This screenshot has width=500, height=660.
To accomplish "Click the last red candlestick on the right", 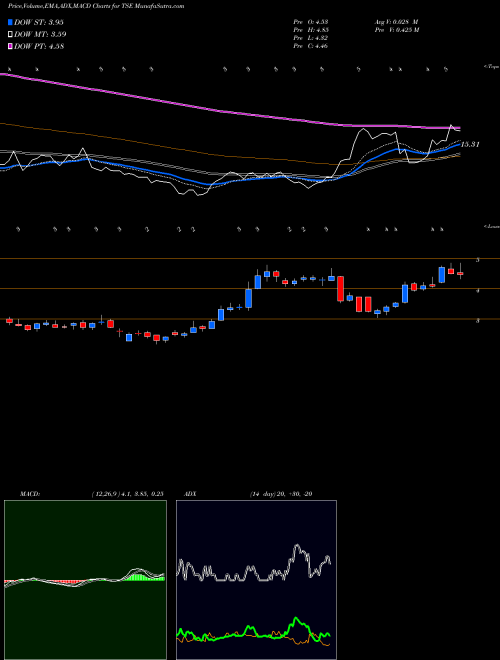I will [460, 274].
